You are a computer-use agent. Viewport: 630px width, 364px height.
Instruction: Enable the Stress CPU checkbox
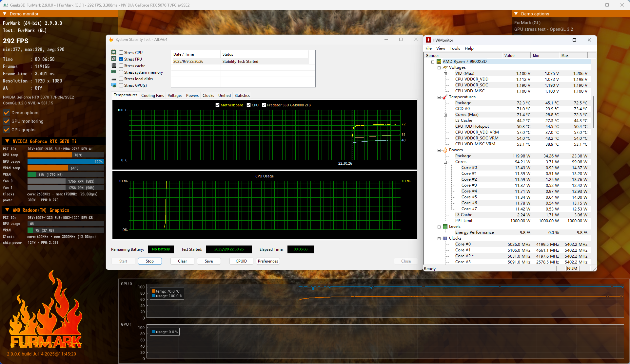point(121,52)
